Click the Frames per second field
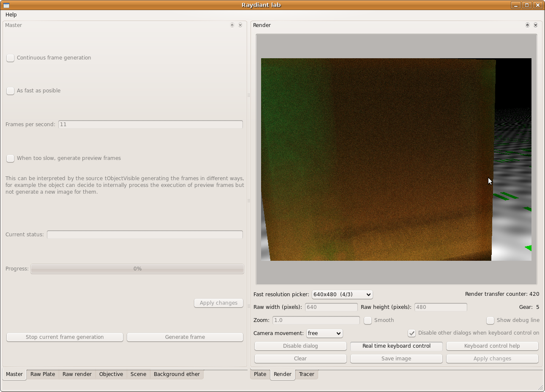Screen dimensions: 545x392 150,124
